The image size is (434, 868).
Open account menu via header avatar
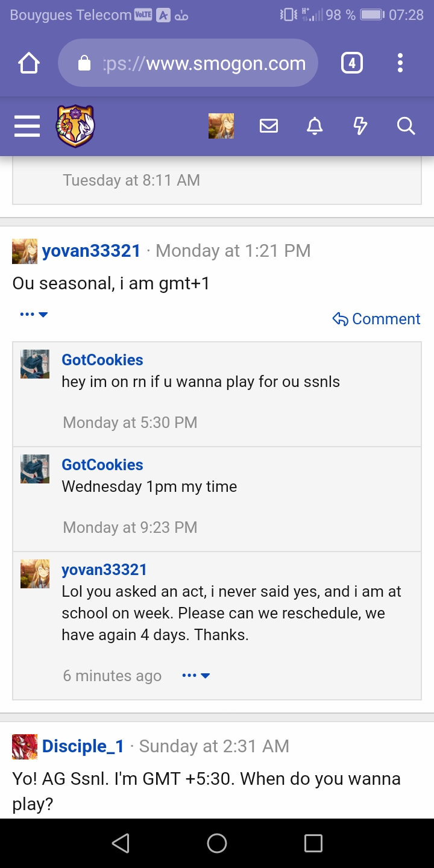(x=221, y=126)
